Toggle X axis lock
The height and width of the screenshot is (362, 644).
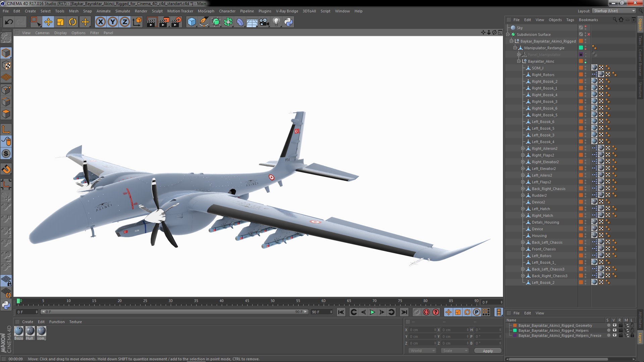pyautogui.click(x=100, y=22)
